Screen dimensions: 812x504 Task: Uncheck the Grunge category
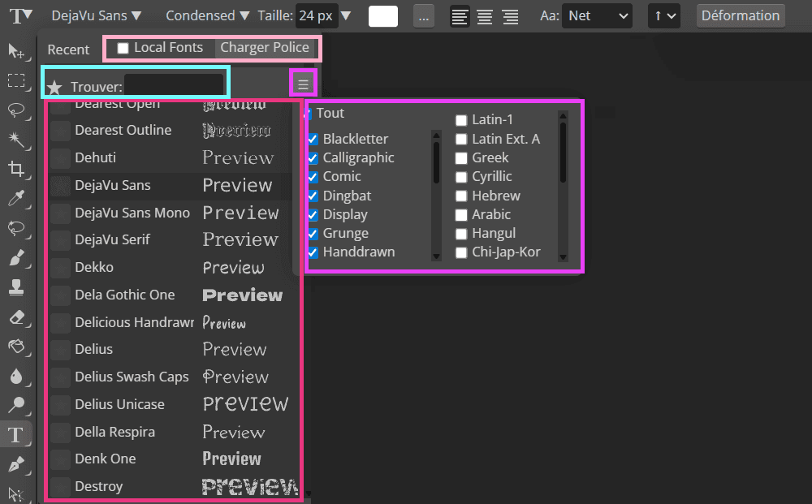click(313, 234)
